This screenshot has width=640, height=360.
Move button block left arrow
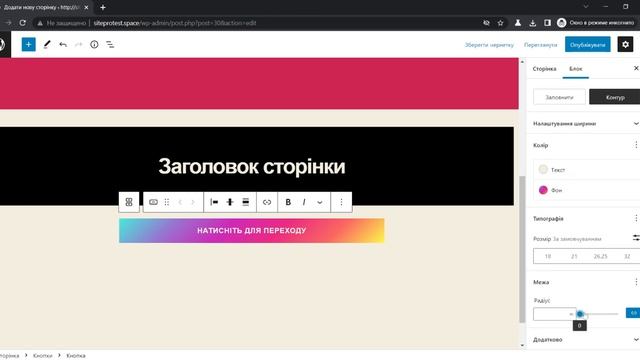coord(180,202)
